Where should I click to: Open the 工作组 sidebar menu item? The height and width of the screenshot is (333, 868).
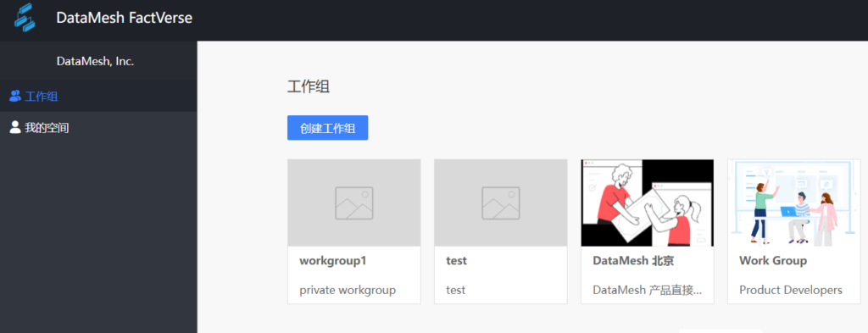[98, 97]
